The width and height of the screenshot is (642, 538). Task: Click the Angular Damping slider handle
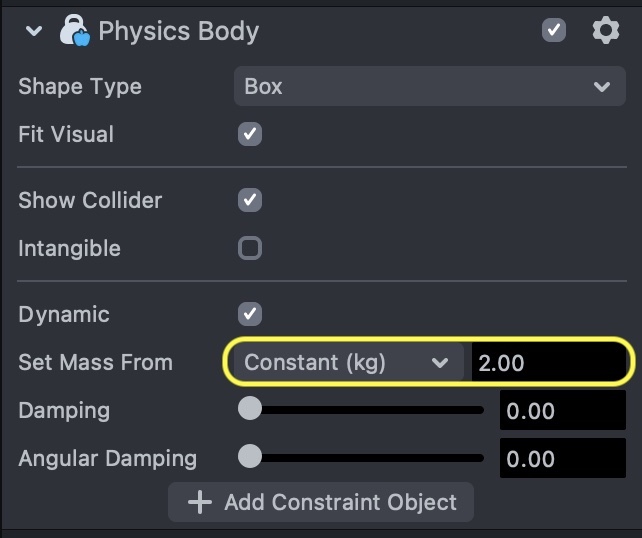[250, 457]
